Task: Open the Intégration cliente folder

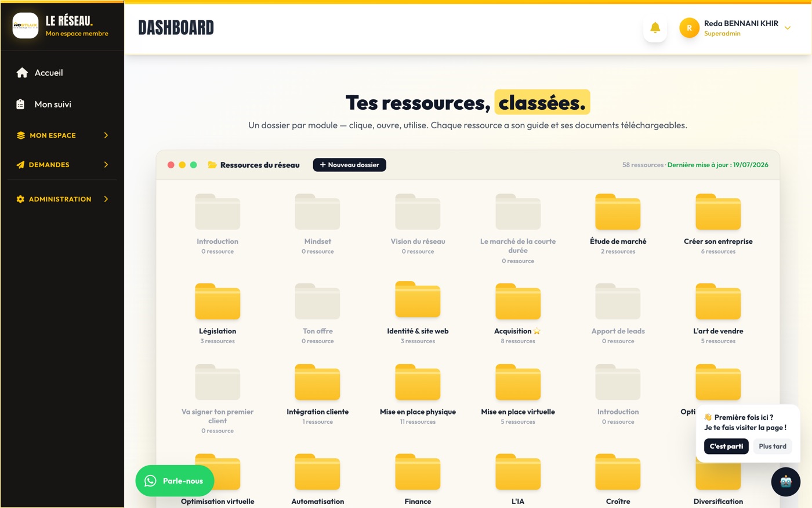Action: (318, 394)
